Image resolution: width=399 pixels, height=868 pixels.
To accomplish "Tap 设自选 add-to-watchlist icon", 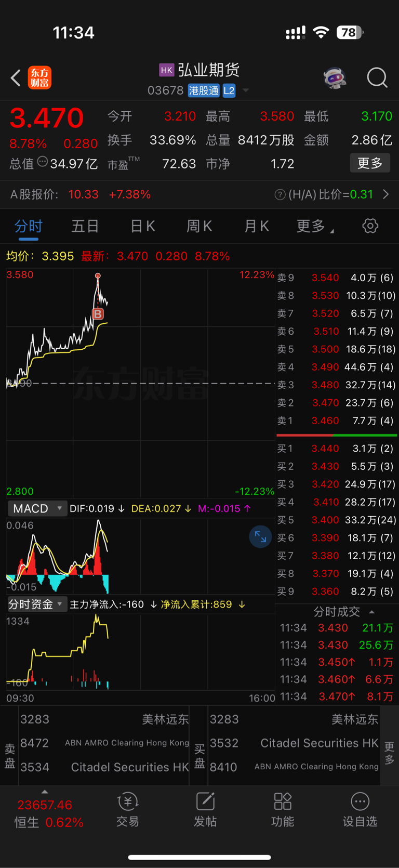I will click(360, 810).
